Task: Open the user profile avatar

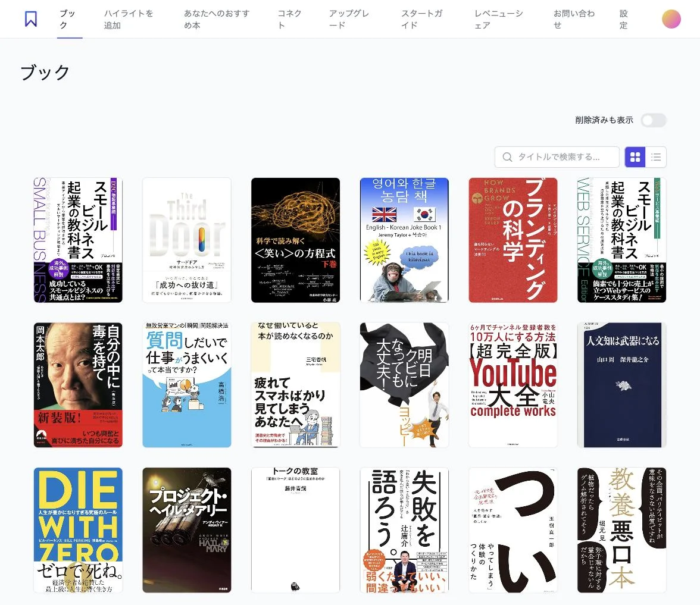Action: click(671, 19)
